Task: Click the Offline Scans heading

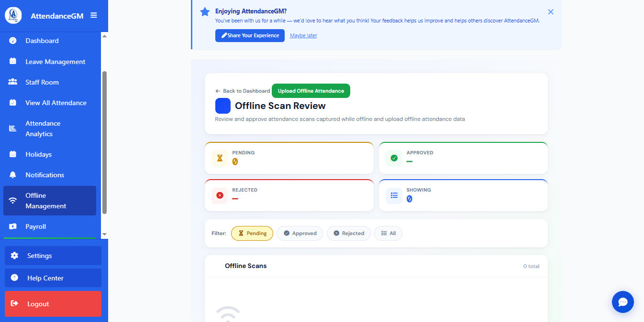Action: (x=246, y=266)
